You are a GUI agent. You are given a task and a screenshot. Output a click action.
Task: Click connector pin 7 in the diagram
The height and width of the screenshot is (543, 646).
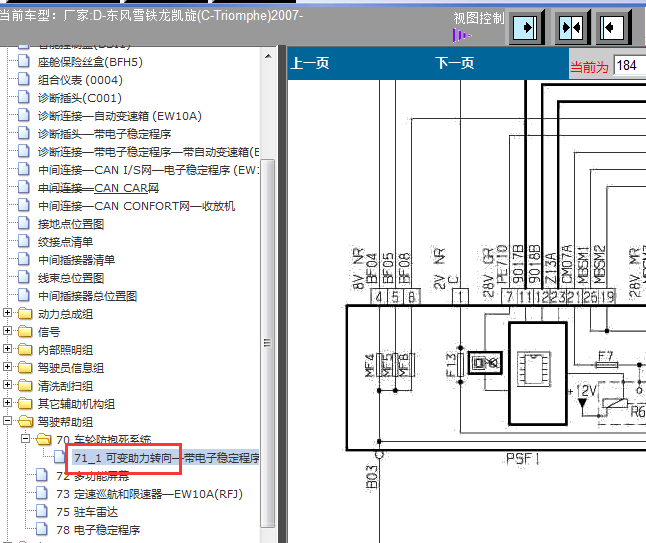tap(509, 297)
